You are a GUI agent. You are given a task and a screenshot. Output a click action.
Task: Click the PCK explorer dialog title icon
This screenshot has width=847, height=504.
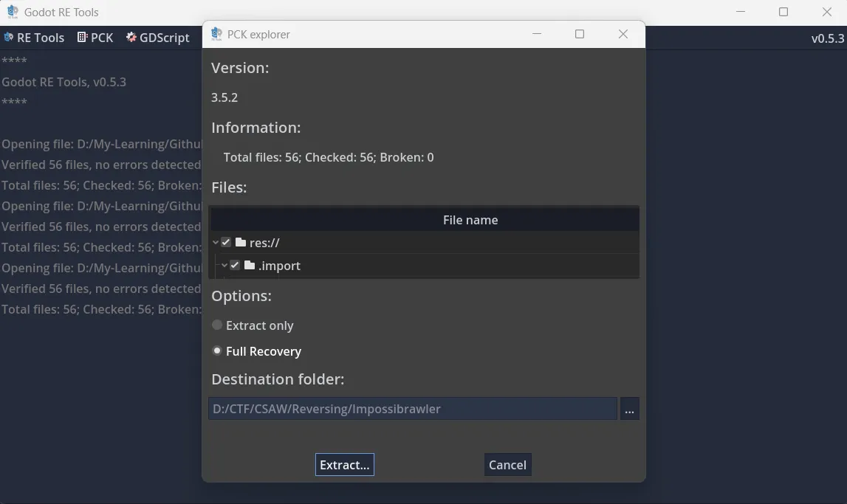click(x=216, y=34)
